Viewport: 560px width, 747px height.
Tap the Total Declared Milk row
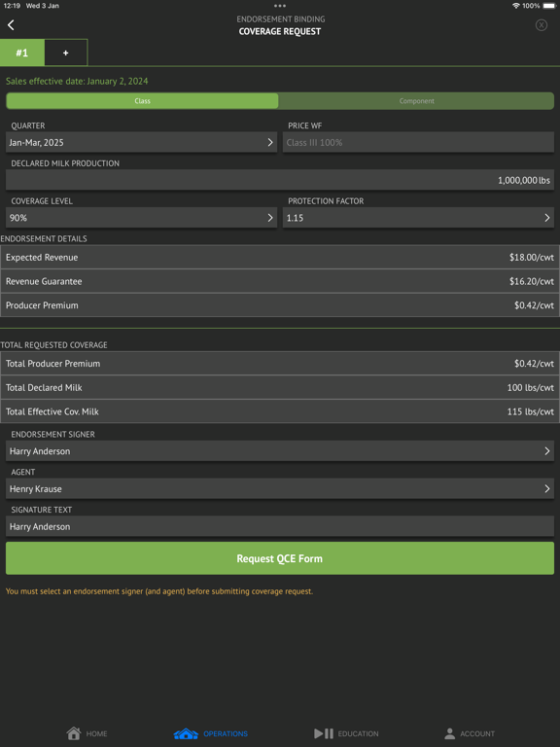pos(280,388)
